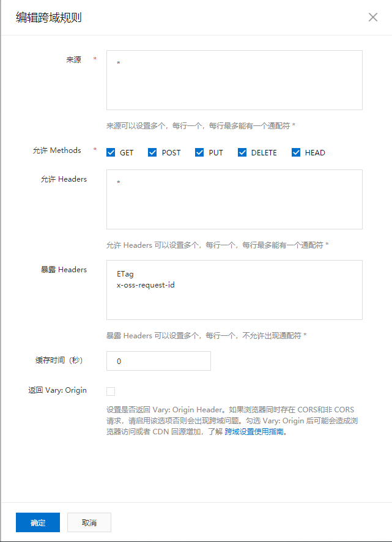The width and height of the screenshot is (392, 542).
Task: Click the 允许 Methods label
Action: coord(57,150)
